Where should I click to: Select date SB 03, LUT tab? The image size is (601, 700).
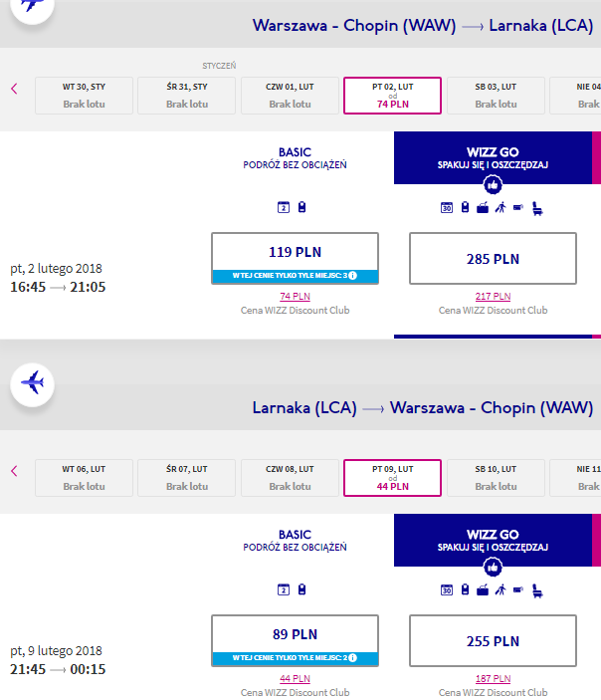tap(496, 96)
